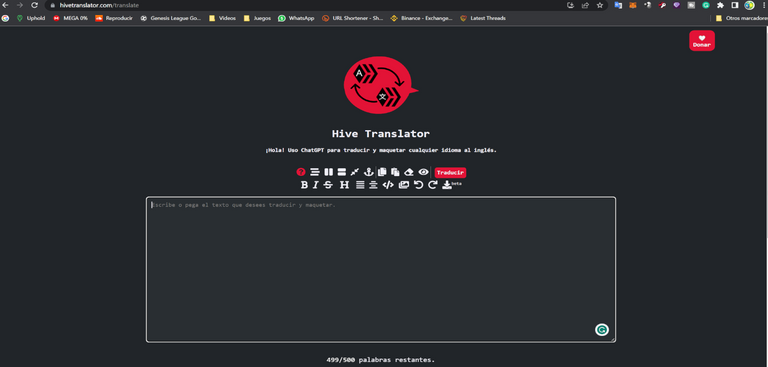Open the Latest Threads bookmark

483,18
